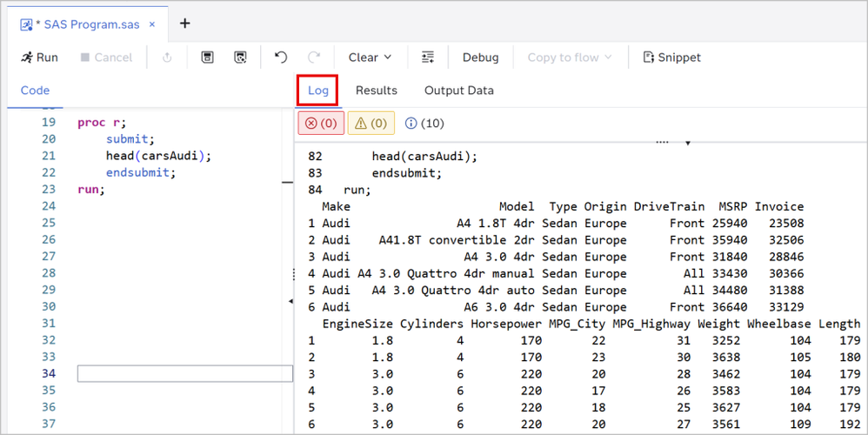Click the dotted drag handle above log
The width and height of the screenshot is (868, 435).
coord(662,142)
